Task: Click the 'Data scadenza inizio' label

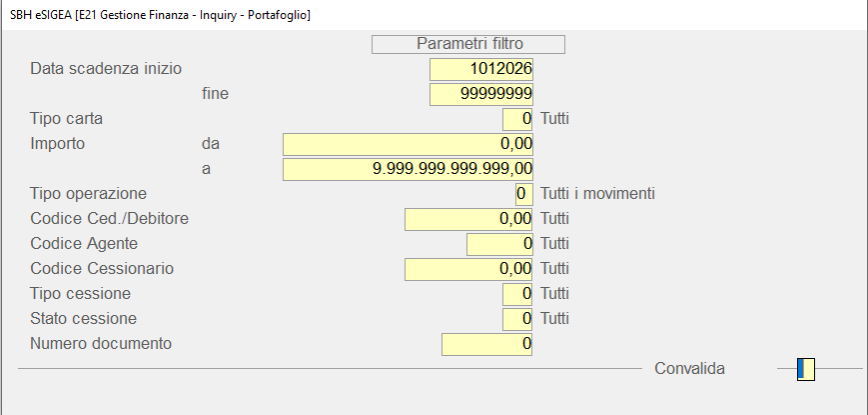Action: pos(107,69)
